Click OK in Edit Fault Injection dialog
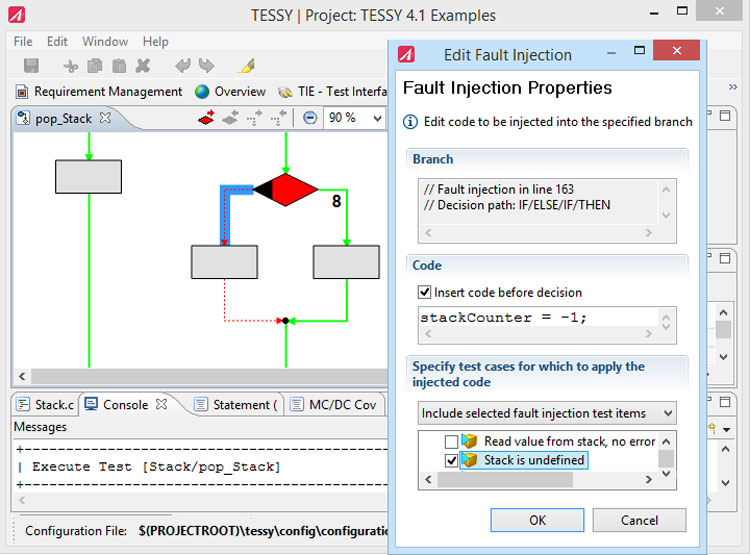This screenshot has width=750, height=555. [x=537, y=520]
